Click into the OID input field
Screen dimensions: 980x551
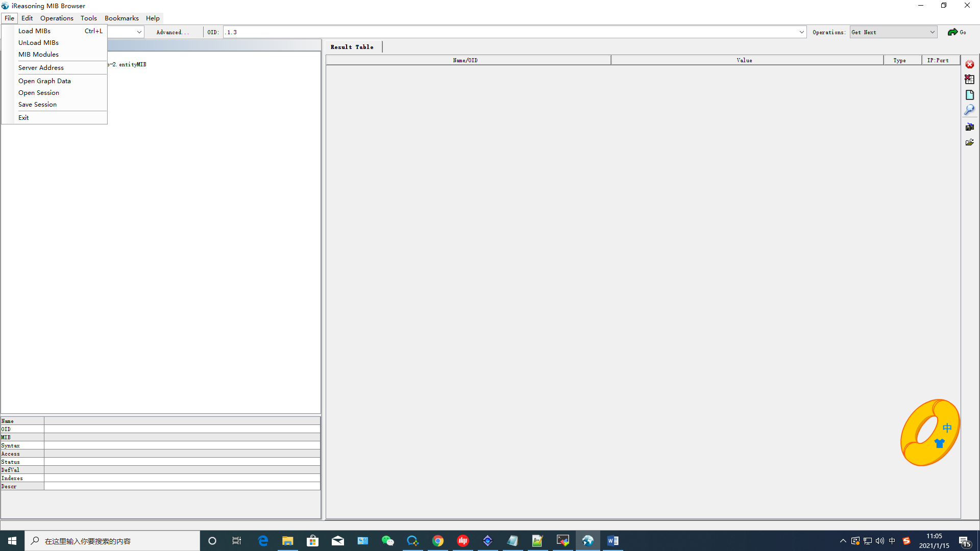point(510,32)
